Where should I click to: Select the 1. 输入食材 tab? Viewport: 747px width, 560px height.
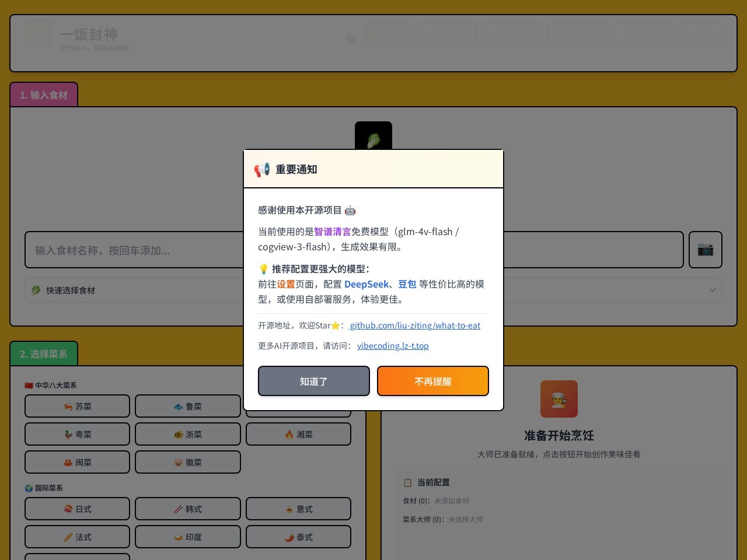[44, 95]
